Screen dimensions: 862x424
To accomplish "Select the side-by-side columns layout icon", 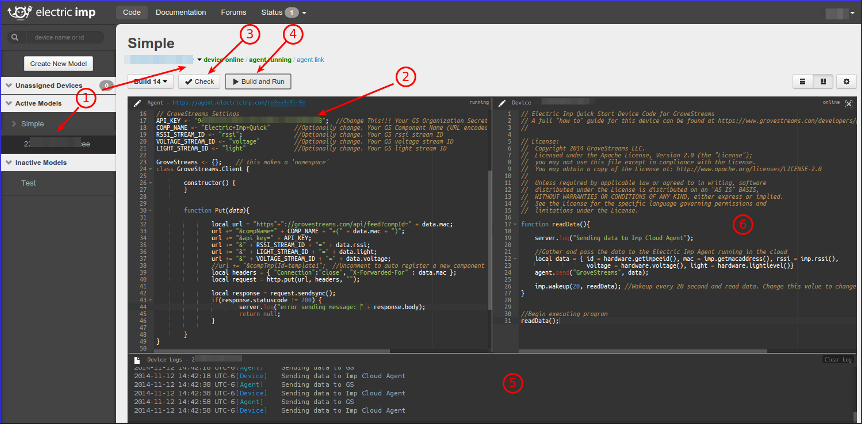I will (x=824, y=81).
